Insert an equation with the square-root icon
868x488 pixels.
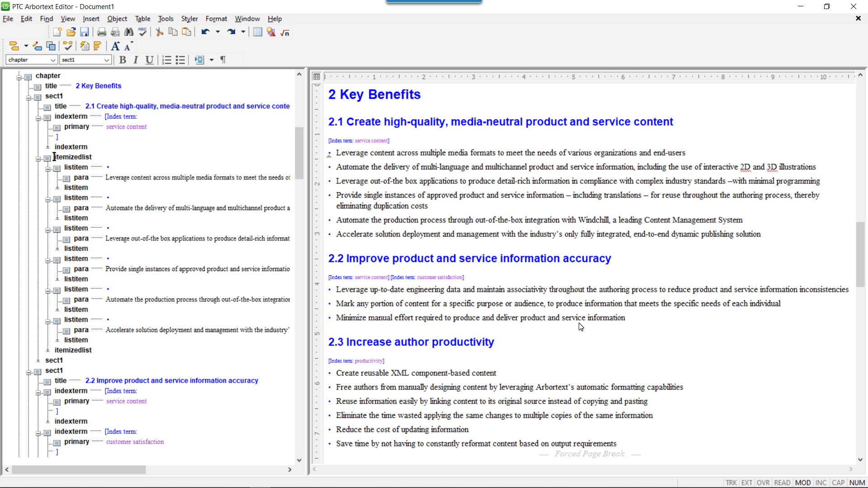tap(285, 32)
